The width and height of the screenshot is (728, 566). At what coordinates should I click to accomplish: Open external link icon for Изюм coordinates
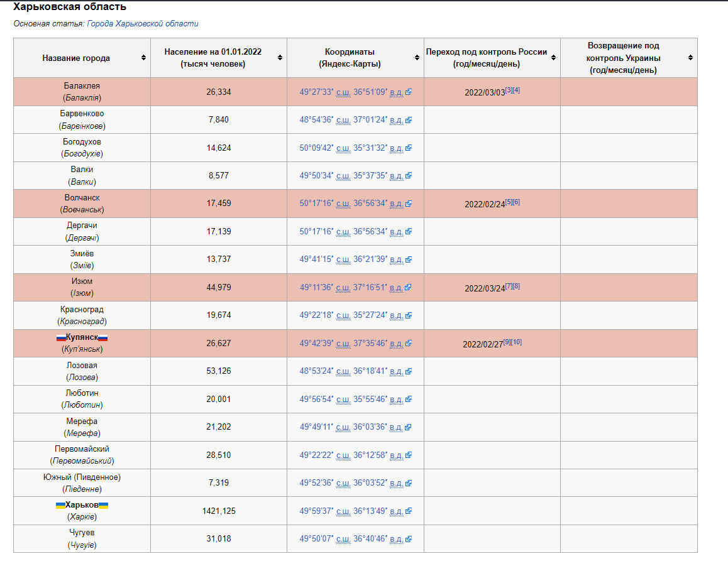[x=408, y=287]
